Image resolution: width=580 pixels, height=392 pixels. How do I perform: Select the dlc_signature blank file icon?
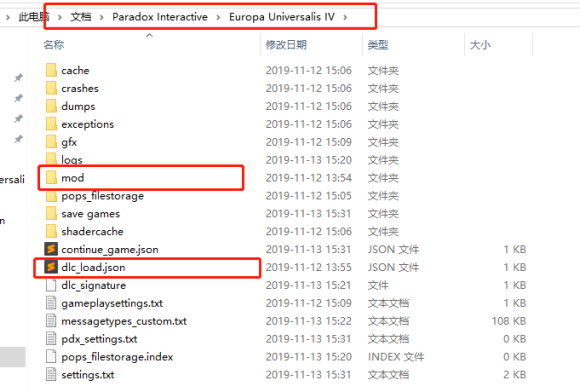tap(51, 285)
